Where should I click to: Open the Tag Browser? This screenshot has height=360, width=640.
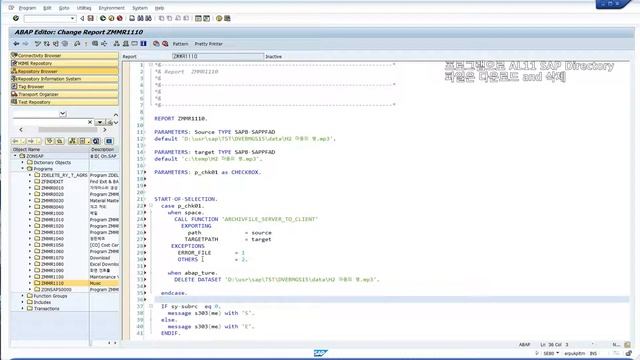tap(64, 87)
